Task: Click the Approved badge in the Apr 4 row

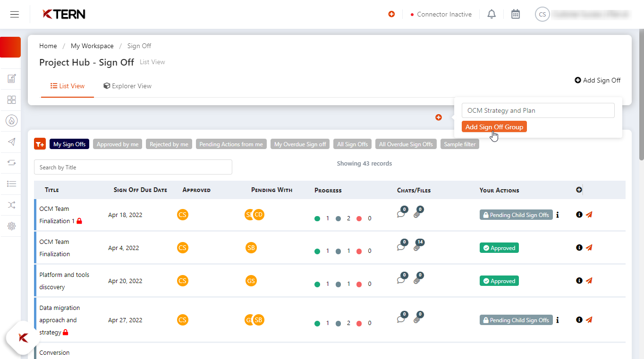Action: point(500,248)
